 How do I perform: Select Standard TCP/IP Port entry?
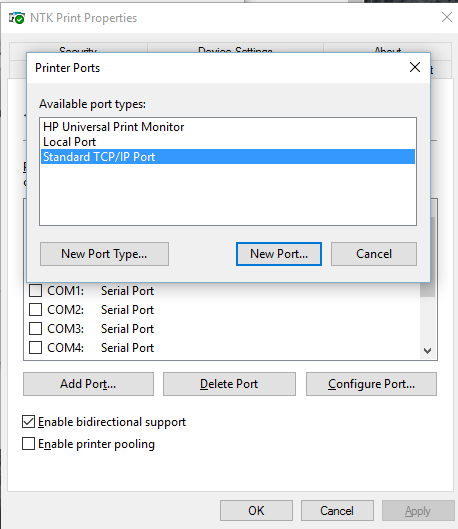[x=228, y=157]
